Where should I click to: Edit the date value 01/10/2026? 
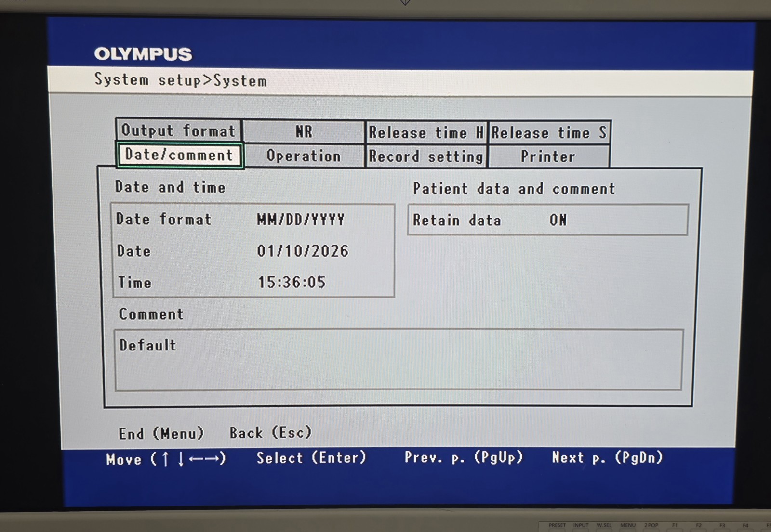point(303,251)
